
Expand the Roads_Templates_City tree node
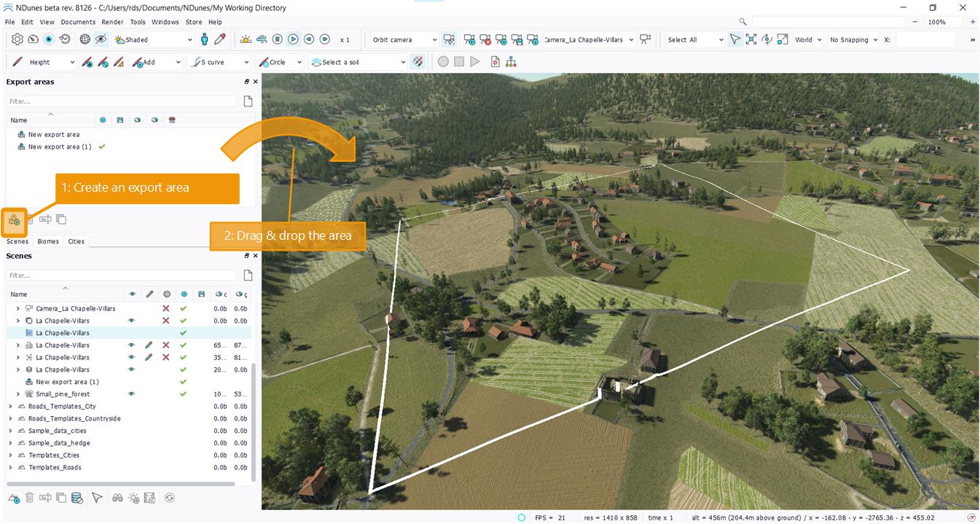(x=10, y=407)
